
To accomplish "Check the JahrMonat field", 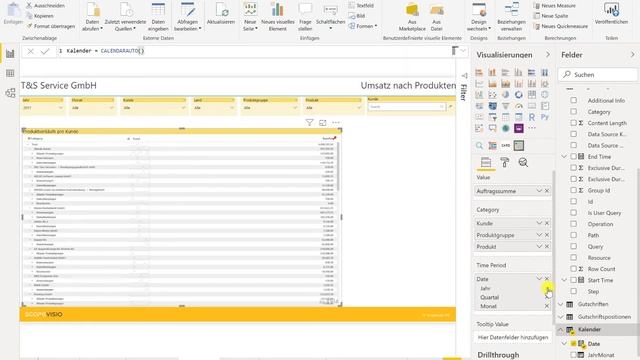I will (573, 355).
